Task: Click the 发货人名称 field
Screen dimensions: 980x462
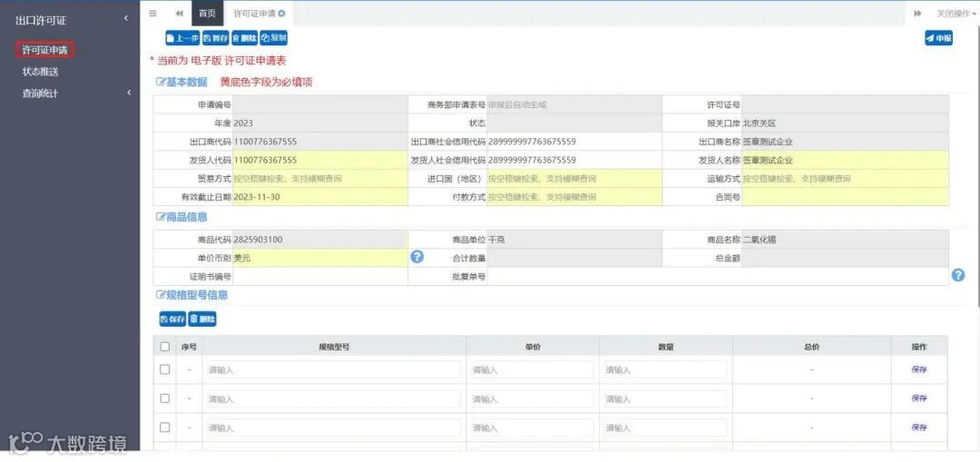Action: coord(845,160)
